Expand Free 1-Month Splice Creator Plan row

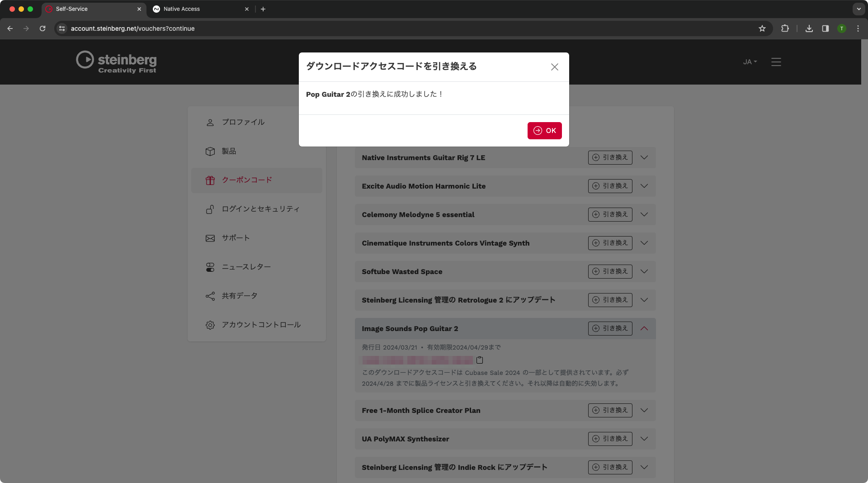pyautogui.click(x=644, y=410)
